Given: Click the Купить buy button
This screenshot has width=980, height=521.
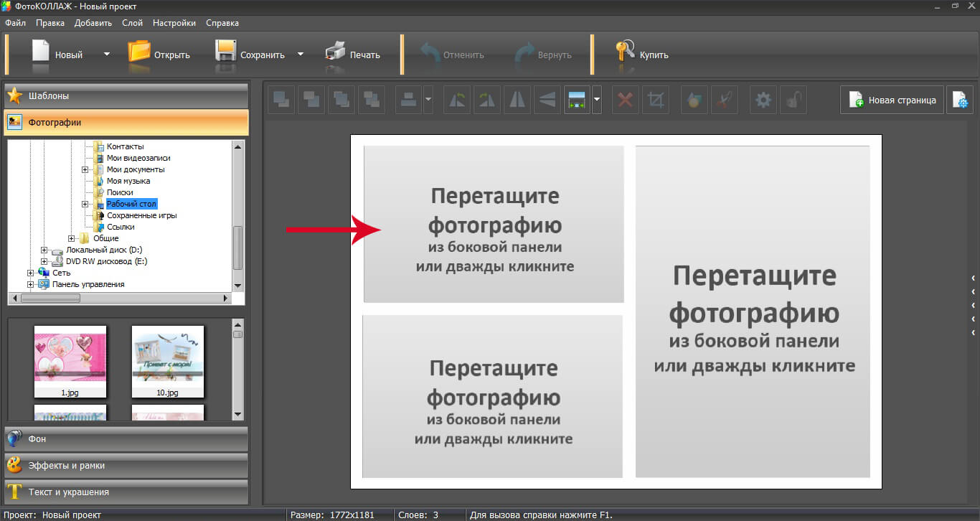Looking at the screenshot, I should coord(642,54).
